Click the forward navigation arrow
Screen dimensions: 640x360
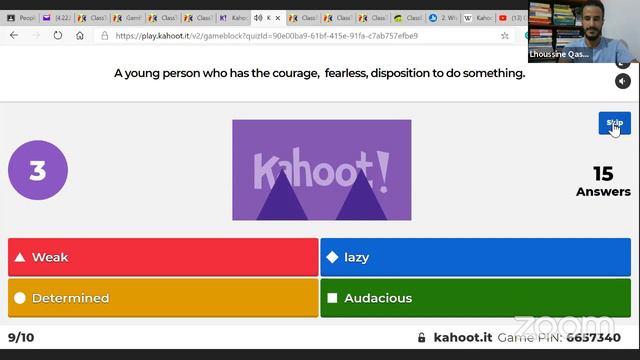(36, 36)
